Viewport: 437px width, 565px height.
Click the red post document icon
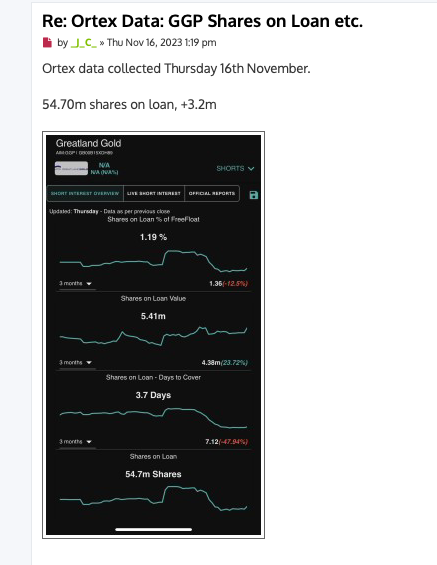[x=47, y=43]
